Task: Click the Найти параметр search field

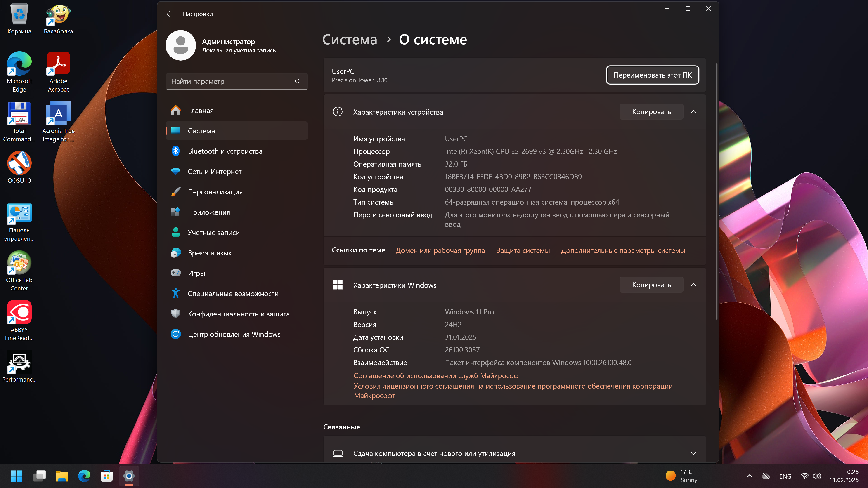Action: click(237, 81)
